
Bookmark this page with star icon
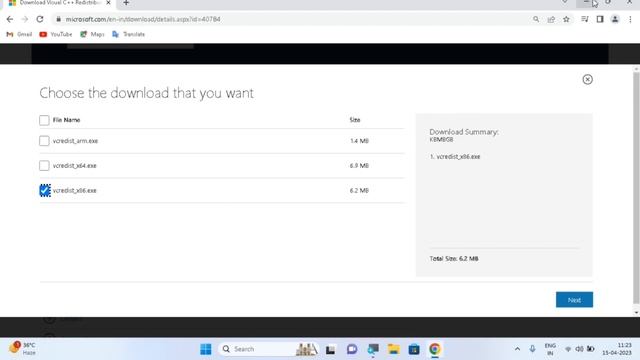pyautogui.click(x=566, y=19)
